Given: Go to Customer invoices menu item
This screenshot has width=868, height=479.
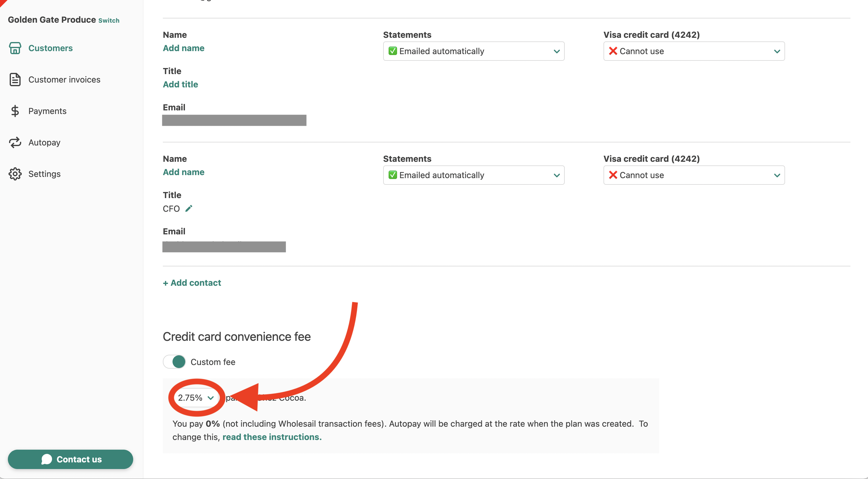Looking at the screenshot, I should pos(64,80).
